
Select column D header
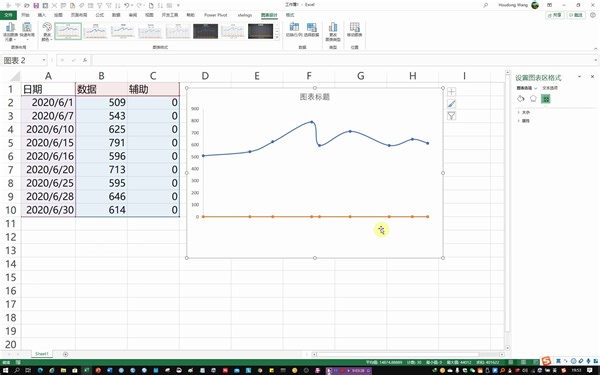point(205,76)
